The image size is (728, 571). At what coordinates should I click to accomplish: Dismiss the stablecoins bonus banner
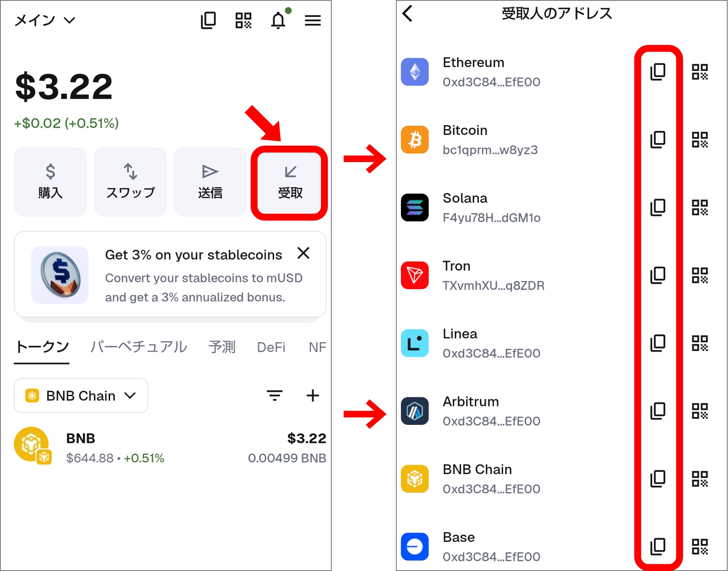click(303, 253)
